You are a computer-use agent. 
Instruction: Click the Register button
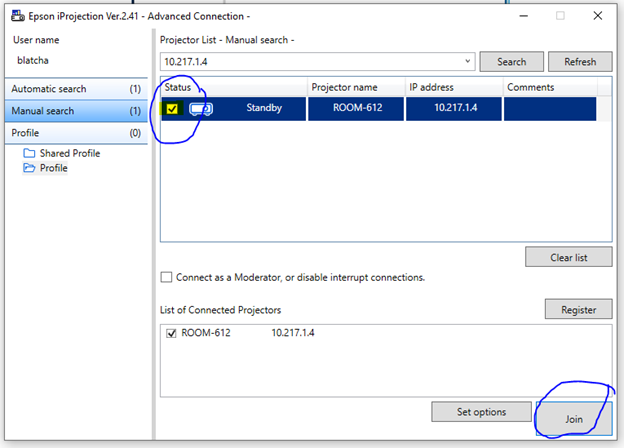point(579,309)
